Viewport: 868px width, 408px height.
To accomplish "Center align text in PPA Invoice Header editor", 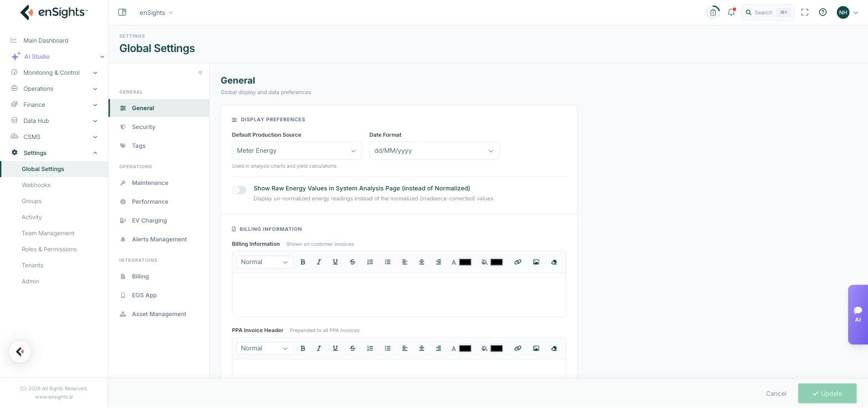I will [x=422, y=348].
